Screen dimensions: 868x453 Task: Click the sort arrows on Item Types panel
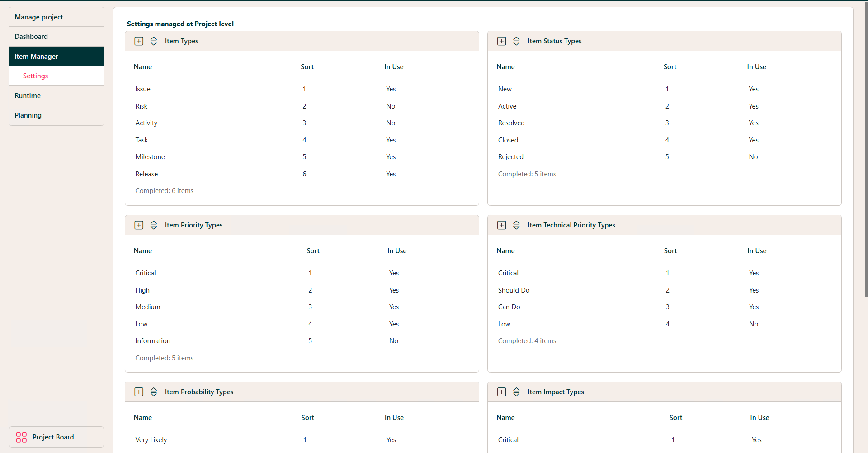154,41
